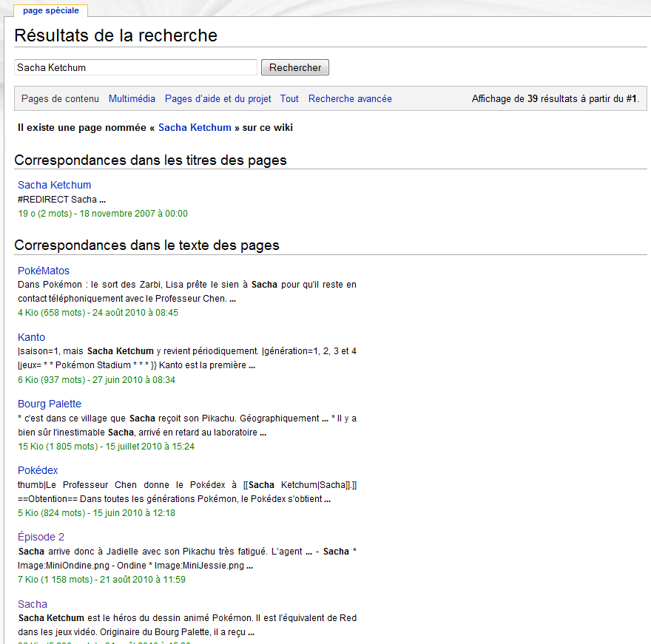The height and width of the screenshot is (644, 651).
Task: Open the Sacha result page
Action: coord(33,604)
